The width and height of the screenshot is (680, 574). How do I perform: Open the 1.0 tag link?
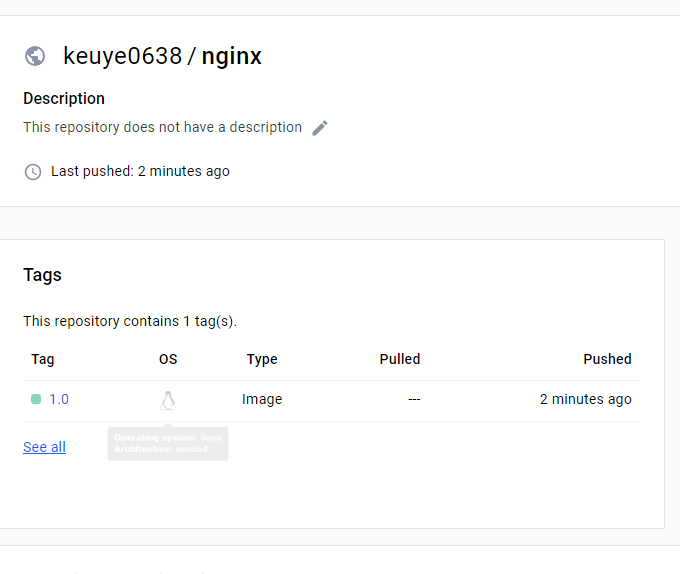coord(59,399)
